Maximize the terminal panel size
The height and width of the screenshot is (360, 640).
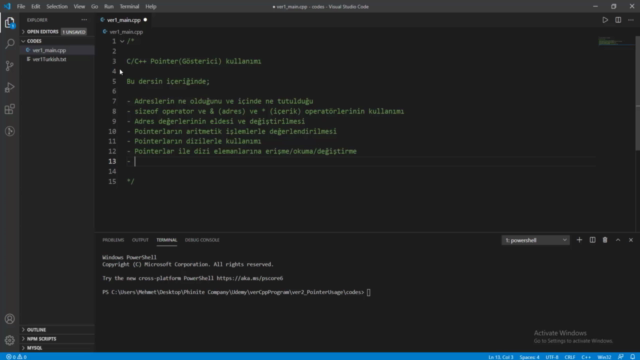click(618, 240)
